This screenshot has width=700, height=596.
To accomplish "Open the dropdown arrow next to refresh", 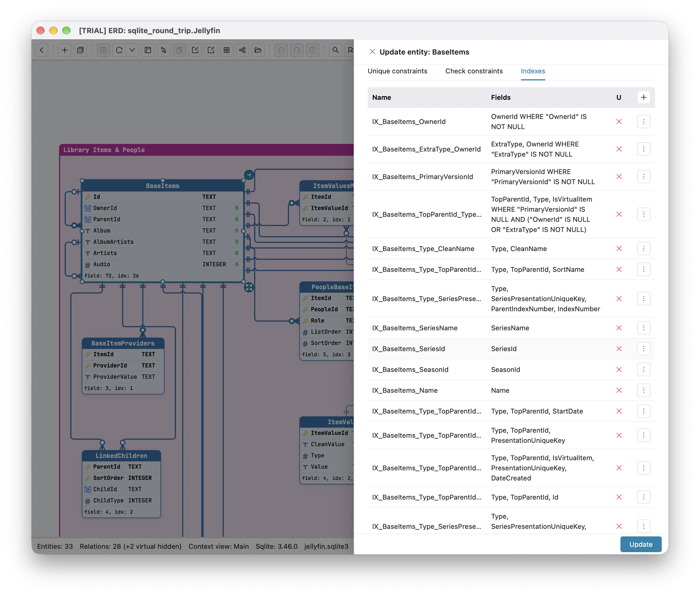I will coord(132,50).
